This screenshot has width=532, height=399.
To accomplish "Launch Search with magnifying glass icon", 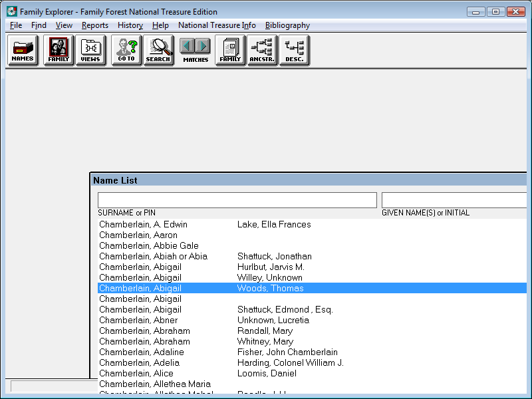I will (158, 51).
